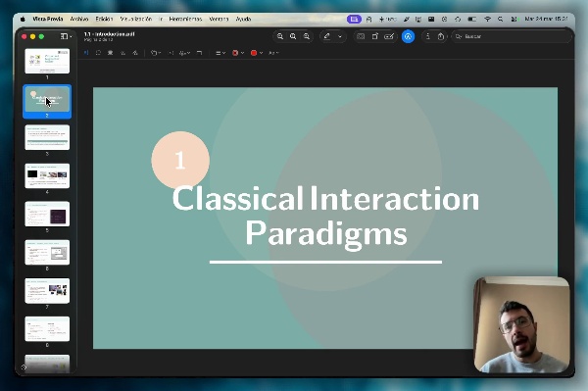Click the share icon in toolbar

click(441, 36)
